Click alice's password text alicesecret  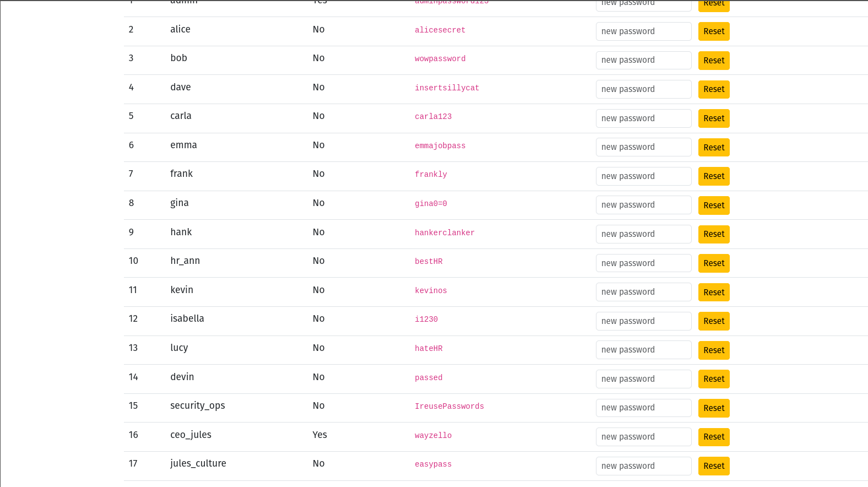(x=440, y=30)
